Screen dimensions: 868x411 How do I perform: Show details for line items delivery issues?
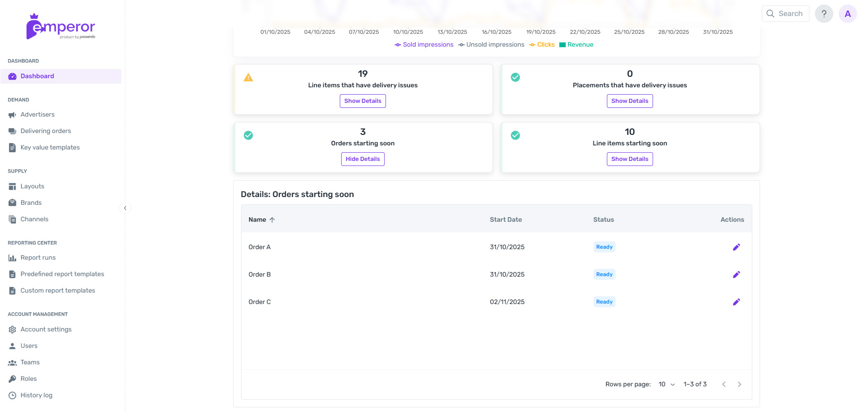(363, 101)
